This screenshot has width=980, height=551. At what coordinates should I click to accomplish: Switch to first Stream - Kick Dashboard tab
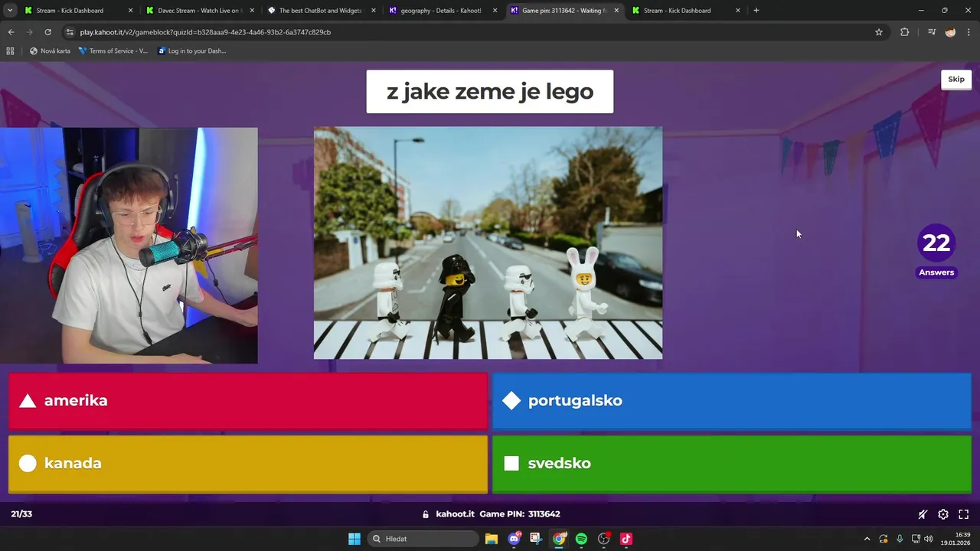[x=77, y=11]
